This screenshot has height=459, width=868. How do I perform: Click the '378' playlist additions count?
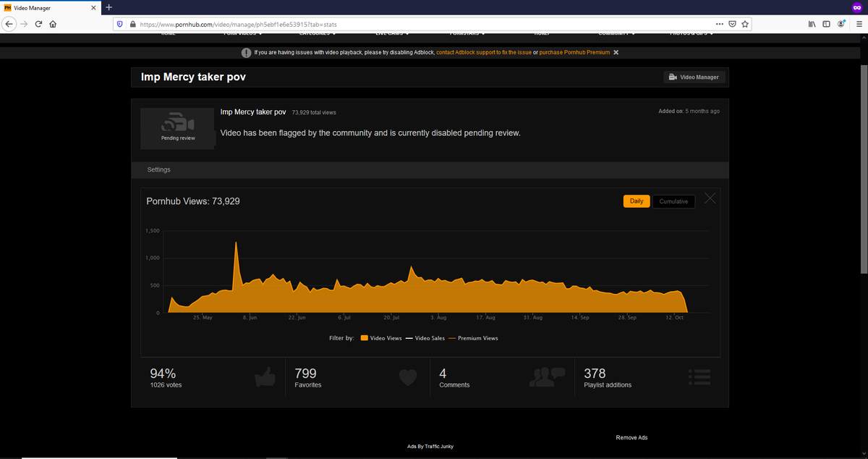point(595,374)
